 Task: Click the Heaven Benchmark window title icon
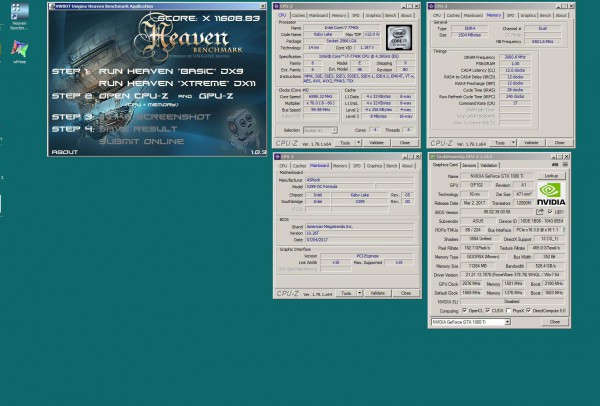coord(52,6)
